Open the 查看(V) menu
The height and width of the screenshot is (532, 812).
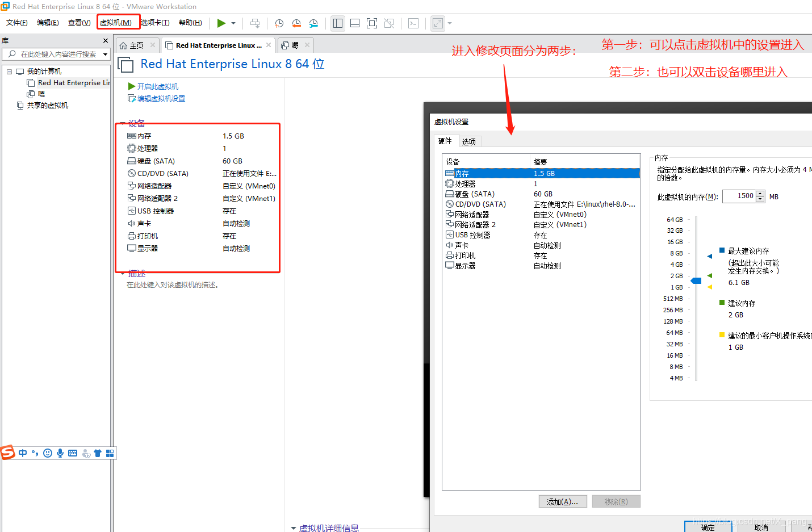(x=79, y=23)
